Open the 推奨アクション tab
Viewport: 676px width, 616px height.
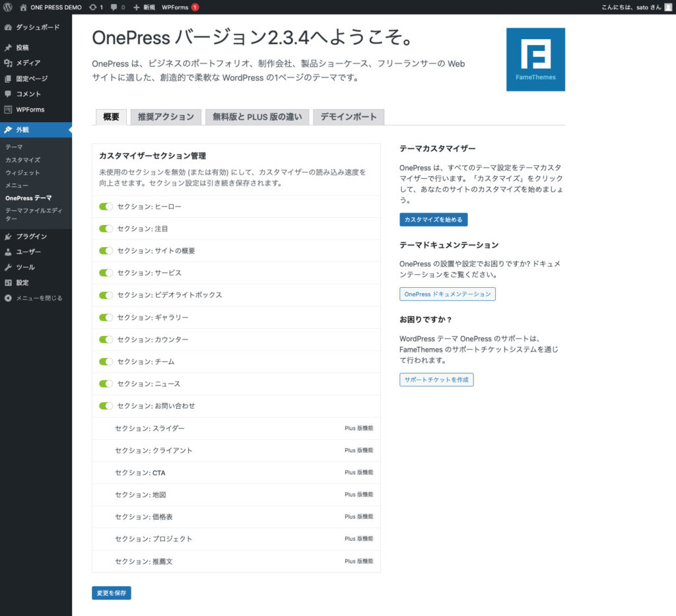coord(166,117)
